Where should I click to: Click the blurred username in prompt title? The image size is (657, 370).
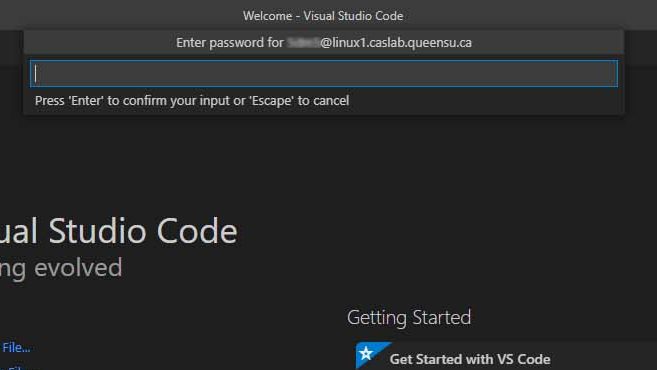[x=303, y=42]
